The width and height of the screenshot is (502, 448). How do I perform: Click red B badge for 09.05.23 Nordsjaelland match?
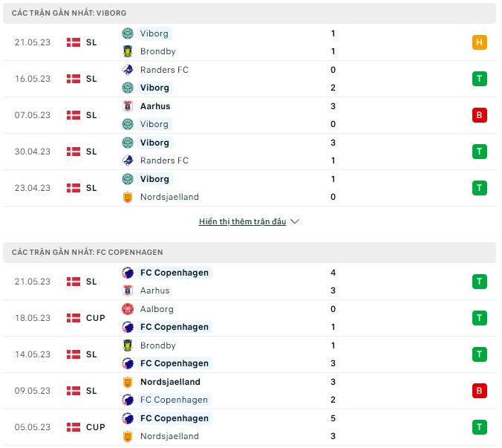[x=479, y=391]
